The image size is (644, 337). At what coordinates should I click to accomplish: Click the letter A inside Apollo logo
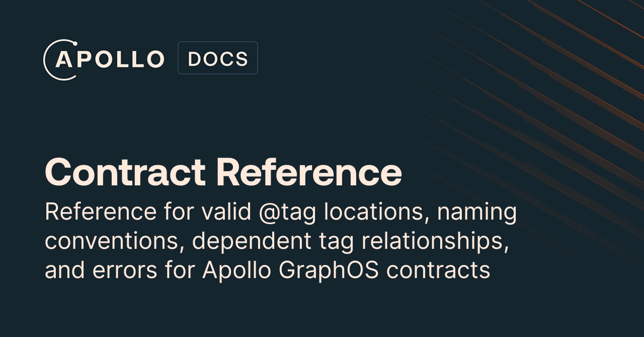tap(63, 59)
